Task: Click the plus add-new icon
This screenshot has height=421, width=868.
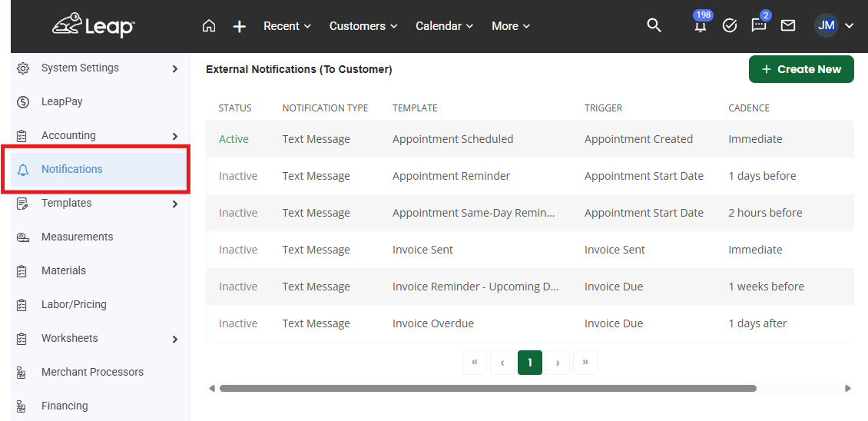Action: point(239,26)
